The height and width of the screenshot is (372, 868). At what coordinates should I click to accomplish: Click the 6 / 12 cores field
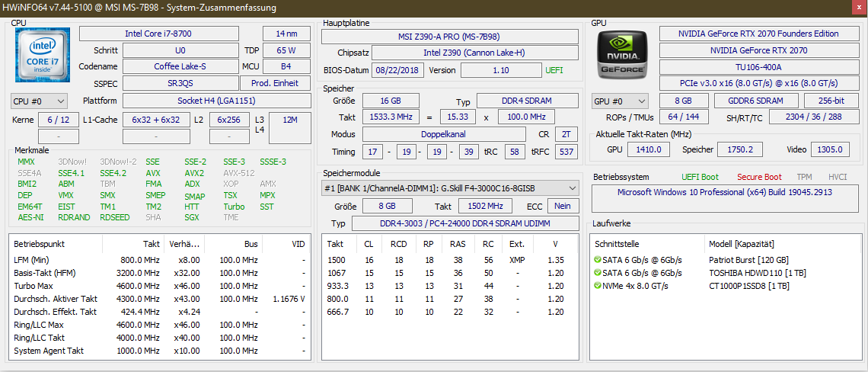click(x=59, y=120)
